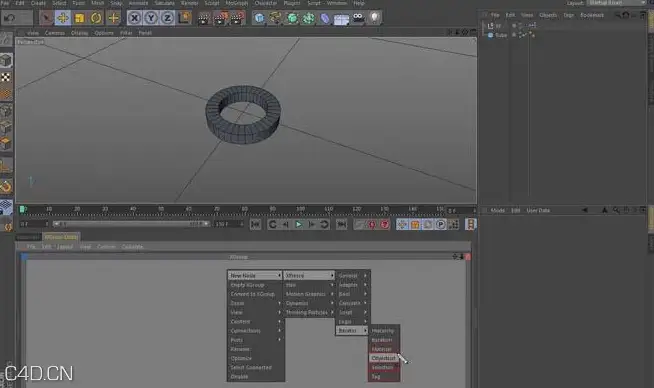
Task: Toggle Autokeying red button
Action: (x=385, y=224)
